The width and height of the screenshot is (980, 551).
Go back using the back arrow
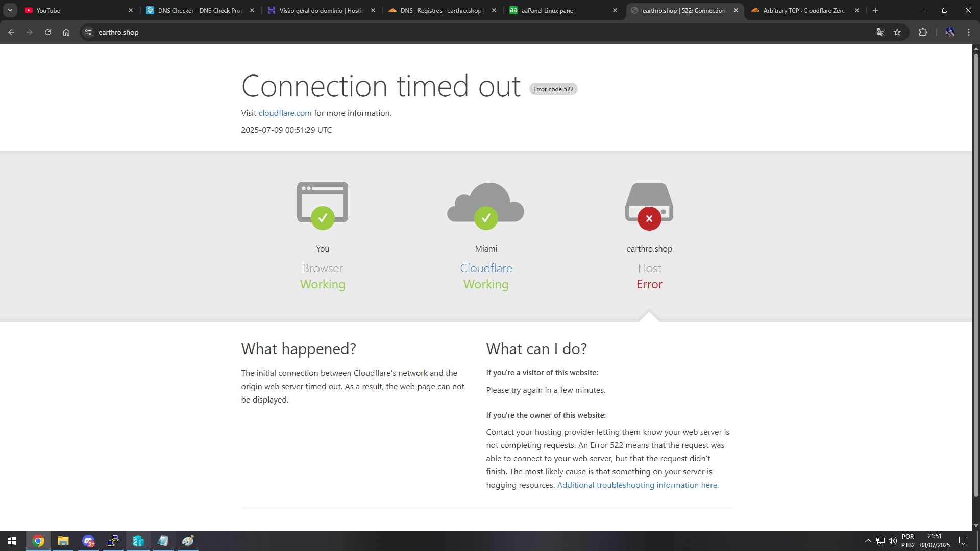(11, 32)
